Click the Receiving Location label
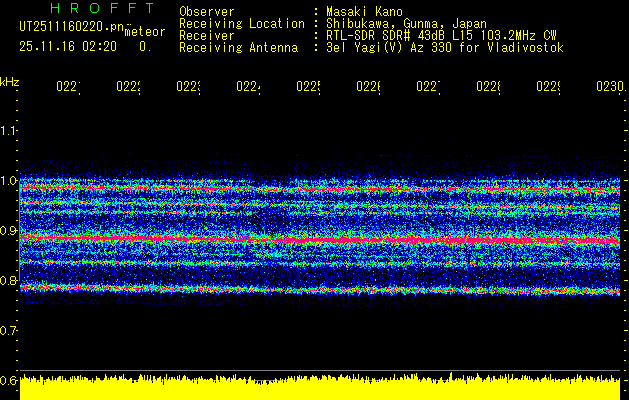This screenshot has width=629, height=400. (x=242, y=24)
